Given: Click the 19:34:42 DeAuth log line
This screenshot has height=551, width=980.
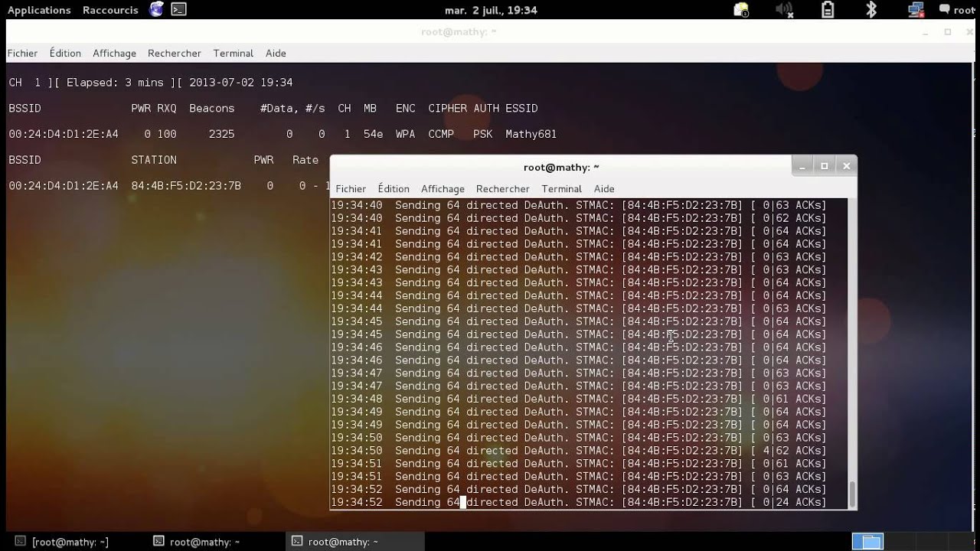Looking at the screenshot, I should [579, 257].
